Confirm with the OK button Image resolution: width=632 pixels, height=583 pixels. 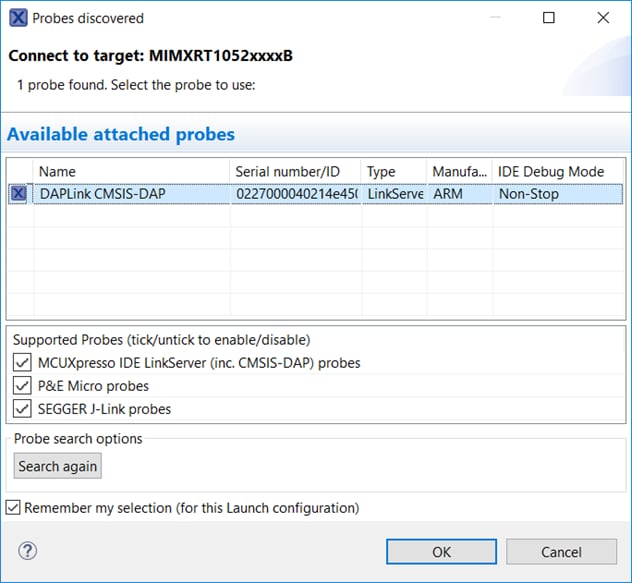(x=441, y=552)
